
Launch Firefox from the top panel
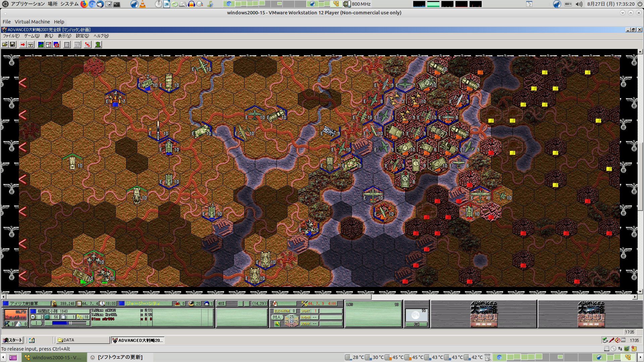[84, 4]
